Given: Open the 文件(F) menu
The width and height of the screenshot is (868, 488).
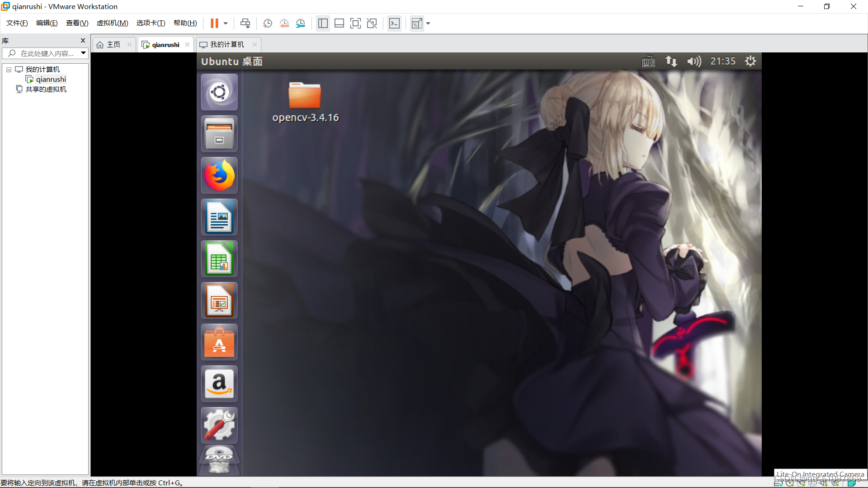Looking at the screenshot, I should tap(17, 23).
